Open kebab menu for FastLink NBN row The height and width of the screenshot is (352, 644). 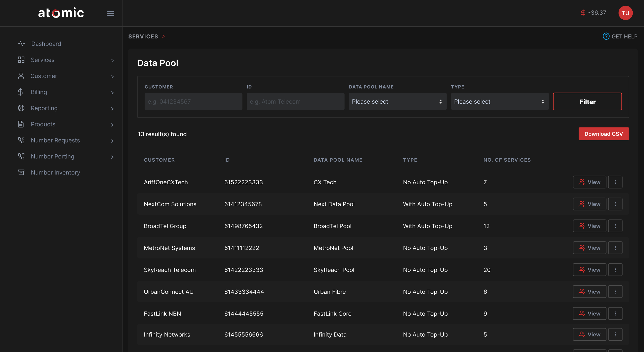point(615,314)
